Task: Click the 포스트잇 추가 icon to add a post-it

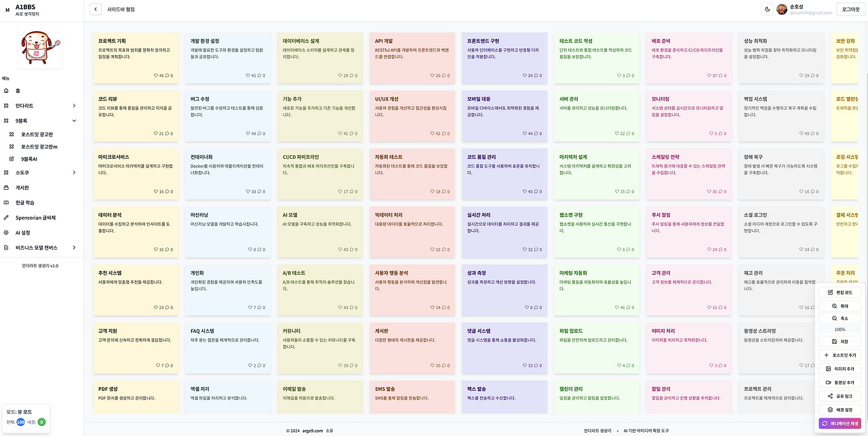Action: pyautogui.click(x=840, y=355)
